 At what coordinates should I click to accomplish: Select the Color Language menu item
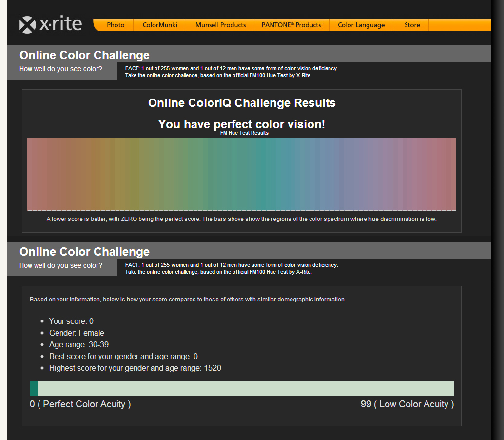pos(361,25)
